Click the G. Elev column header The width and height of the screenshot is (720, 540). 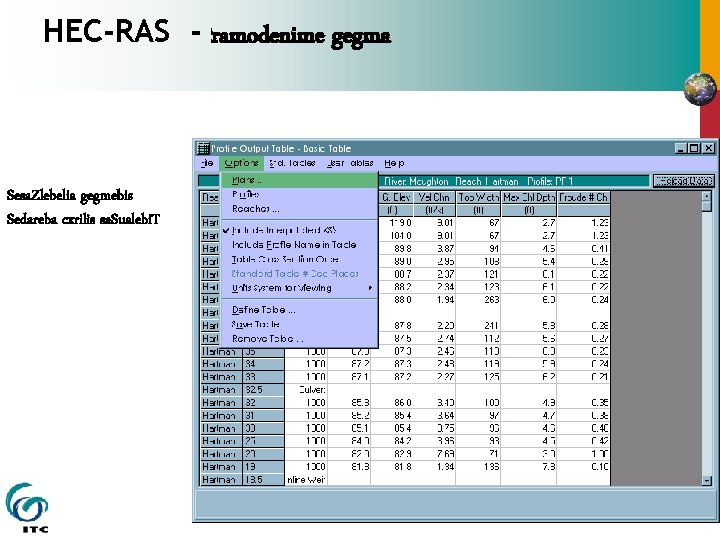[x=396, y=197]
